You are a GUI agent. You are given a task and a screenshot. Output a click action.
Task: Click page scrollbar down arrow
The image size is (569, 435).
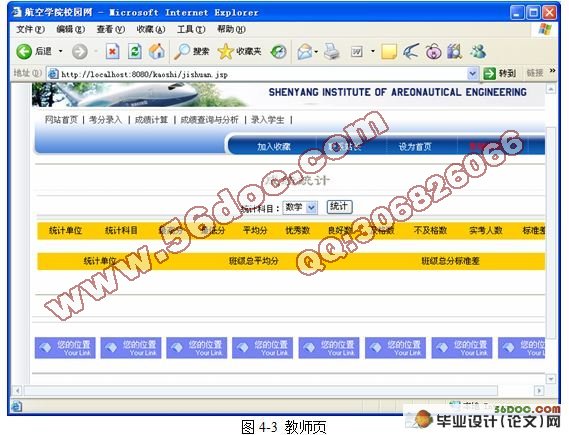click(550, 379)
